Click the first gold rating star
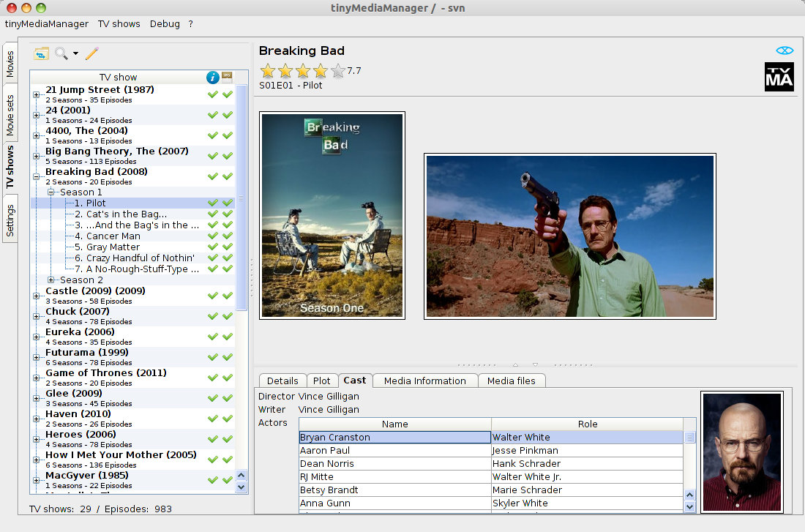This screenshot has width=805, height=532. tap(267, 71)
